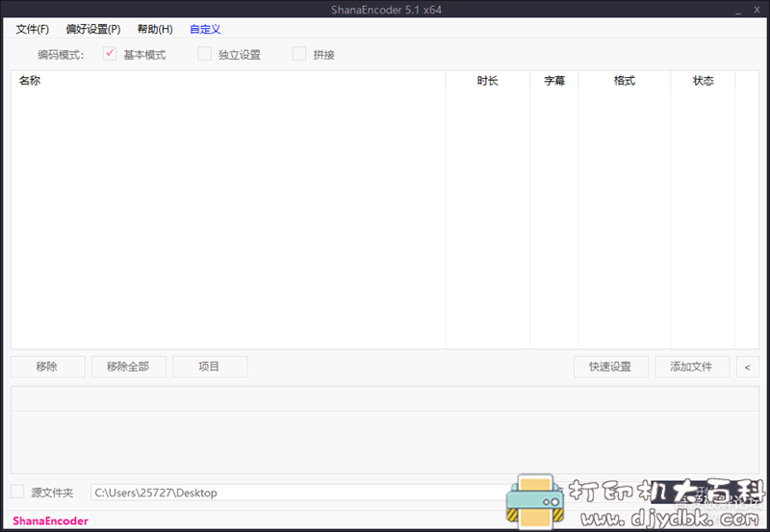Screen dimensions: 770x532
Task: Open the 帮助(H) menu
Action: [x=155, y=29]
